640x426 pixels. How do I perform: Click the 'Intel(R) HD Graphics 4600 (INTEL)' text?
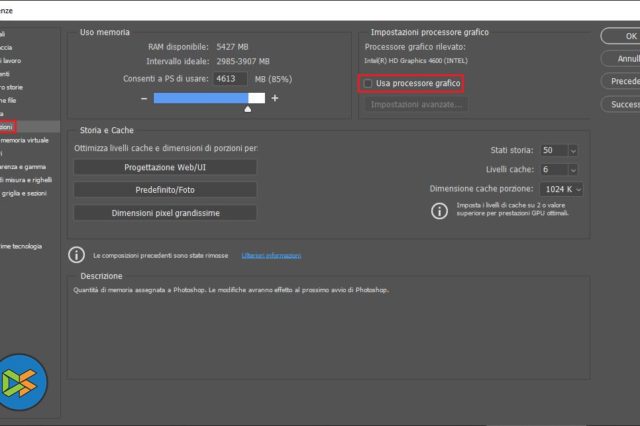416,61
